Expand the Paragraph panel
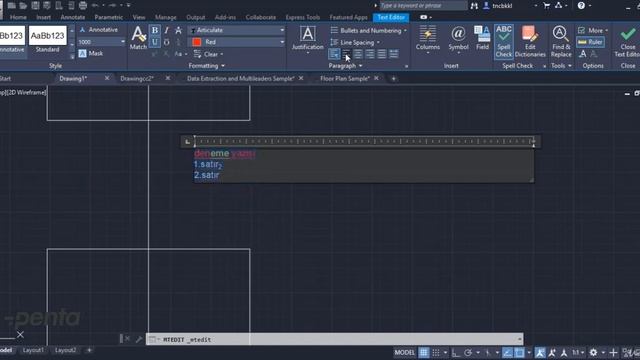 pos(345,66)
